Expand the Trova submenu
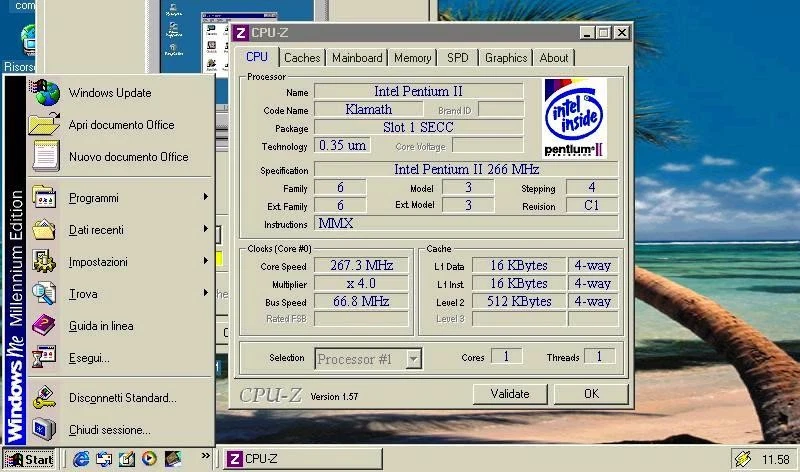Viewport: 800px width, 472px height. 120,294
